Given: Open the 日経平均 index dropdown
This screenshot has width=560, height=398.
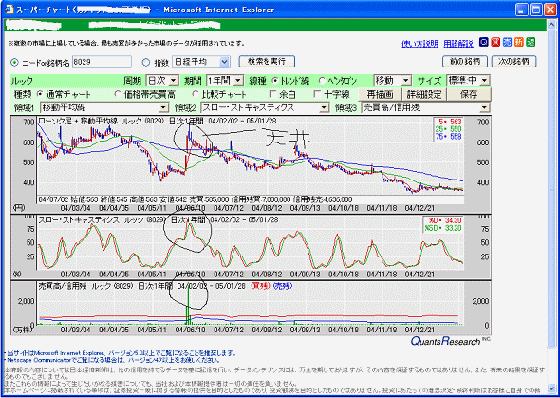Looking at the screenshot, I should pos(224,62).
